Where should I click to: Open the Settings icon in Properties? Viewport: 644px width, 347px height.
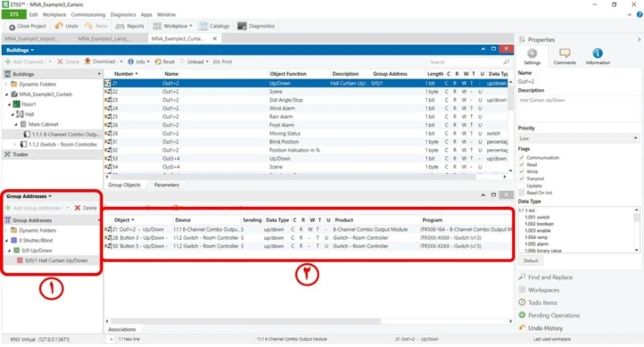click(x=532, y=53)
